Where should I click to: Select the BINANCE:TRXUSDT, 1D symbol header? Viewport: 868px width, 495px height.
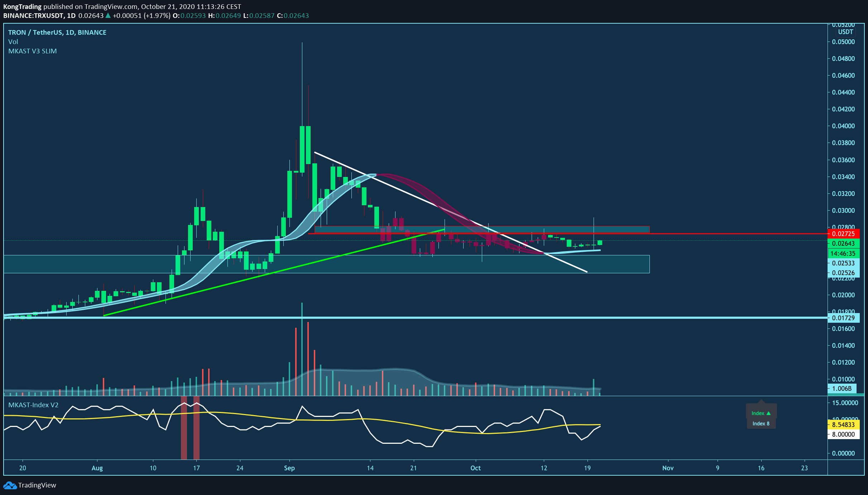point(39,15)
